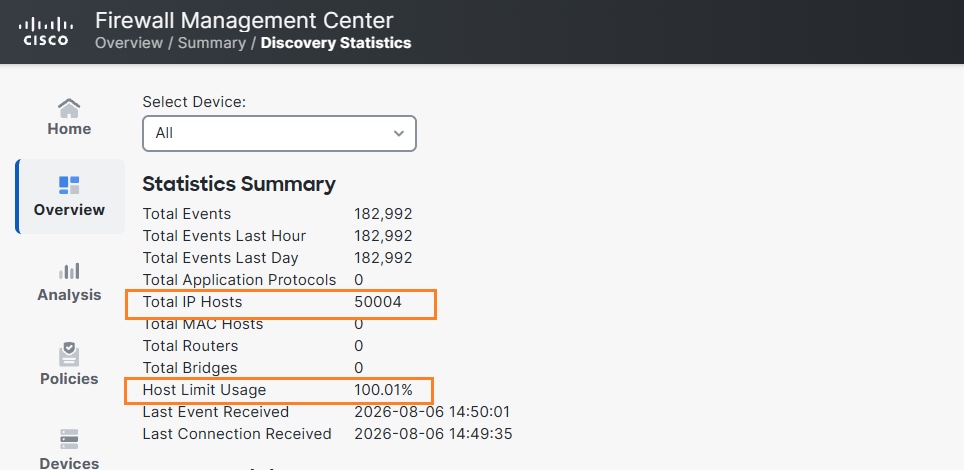Click the Total IP Hosts label

click(x=192, y=302)
